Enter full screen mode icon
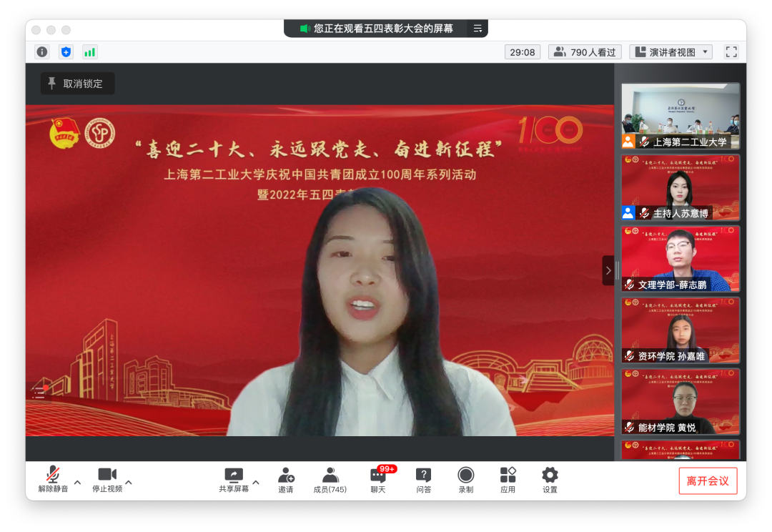Viewport: 772px width, 532px height. click(731, 51)
